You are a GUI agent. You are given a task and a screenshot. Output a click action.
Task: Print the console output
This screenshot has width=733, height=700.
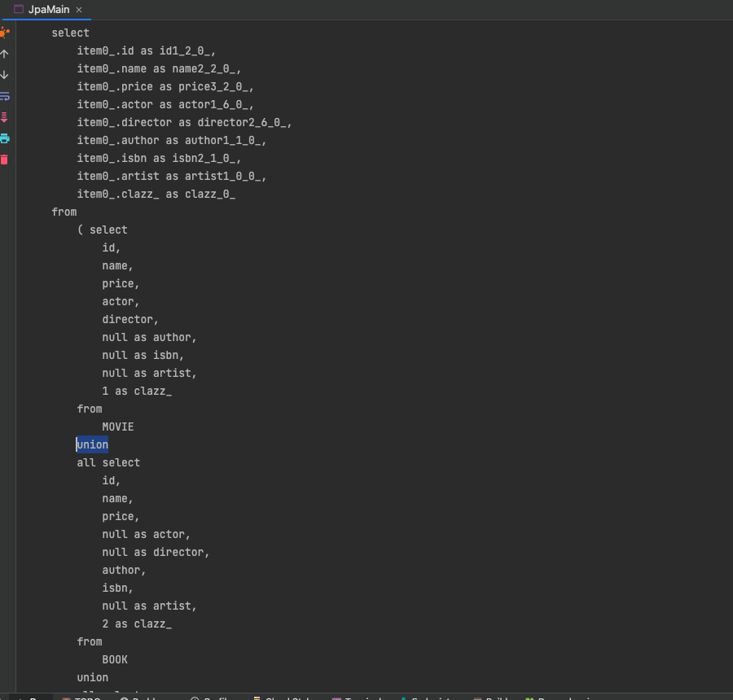5,138
